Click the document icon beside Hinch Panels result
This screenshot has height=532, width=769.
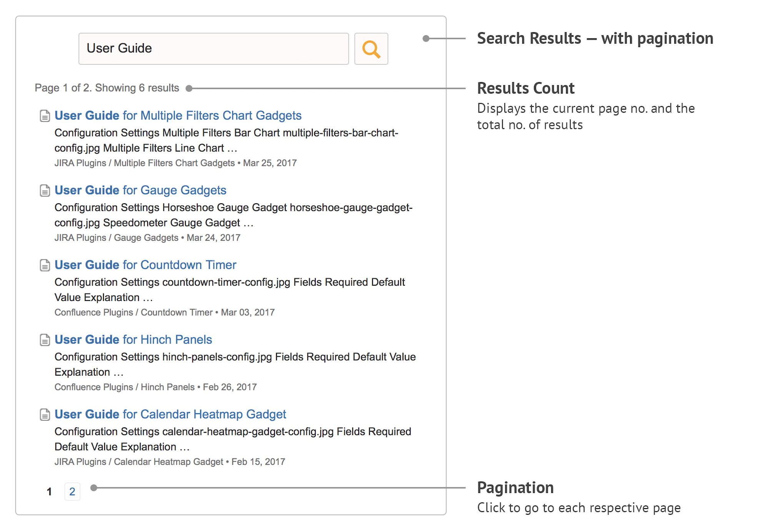[45, 339]
